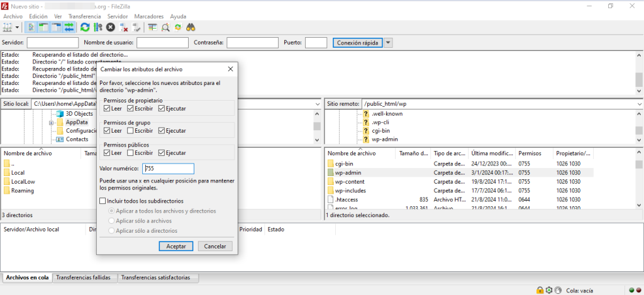Click the speed limit gauge icon

pyautogui.click(x=557, y=290)
